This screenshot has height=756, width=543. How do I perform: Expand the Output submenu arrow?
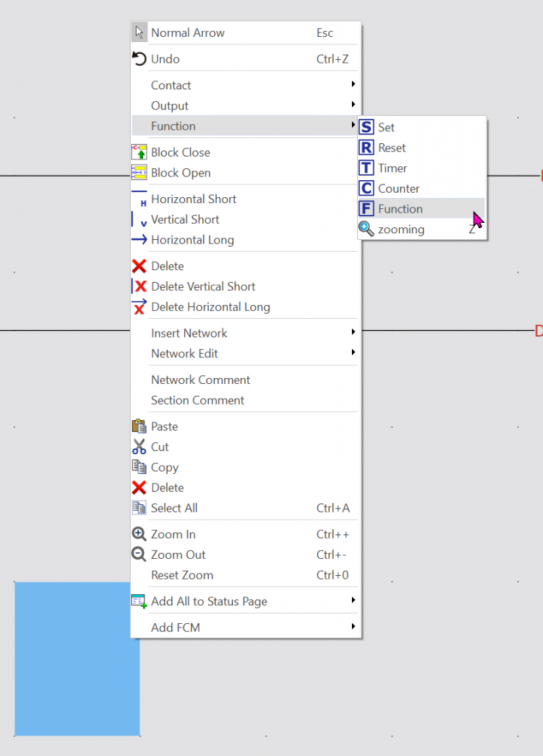pyautogui.click(x=353, y=106)
